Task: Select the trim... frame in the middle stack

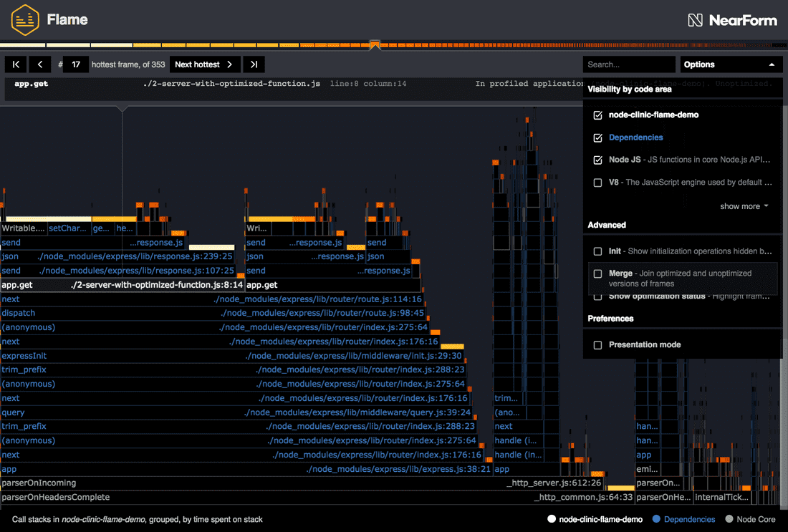Action: point(509,398)
